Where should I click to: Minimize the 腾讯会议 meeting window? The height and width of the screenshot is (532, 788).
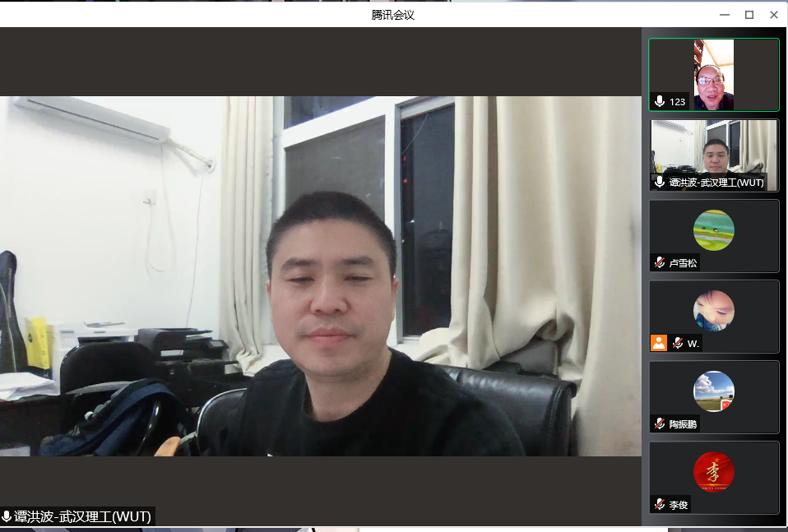pyautogui.click(x=725, y=14)
